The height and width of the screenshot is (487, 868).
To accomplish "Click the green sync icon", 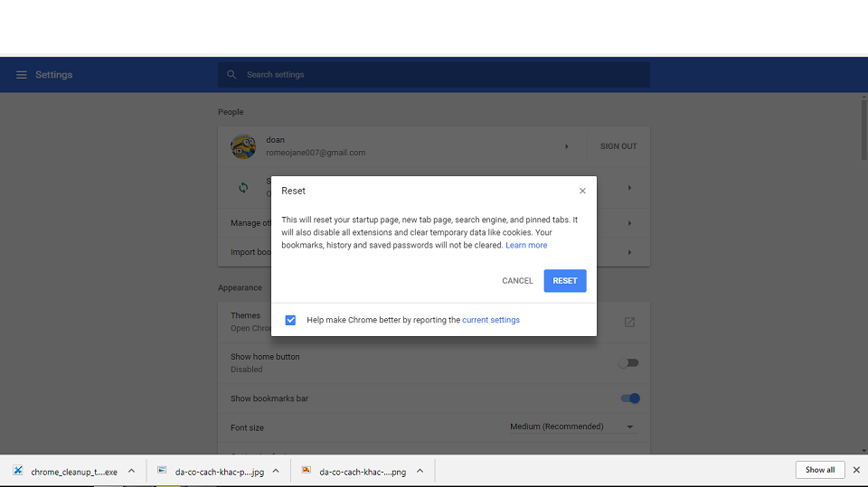I will point(243,188).
